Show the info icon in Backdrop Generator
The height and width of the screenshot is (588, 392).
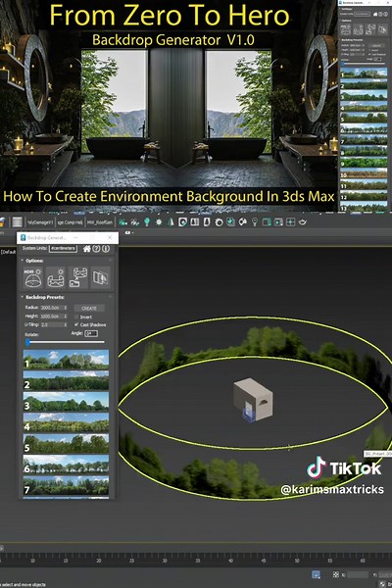click(x=106, y=249)
